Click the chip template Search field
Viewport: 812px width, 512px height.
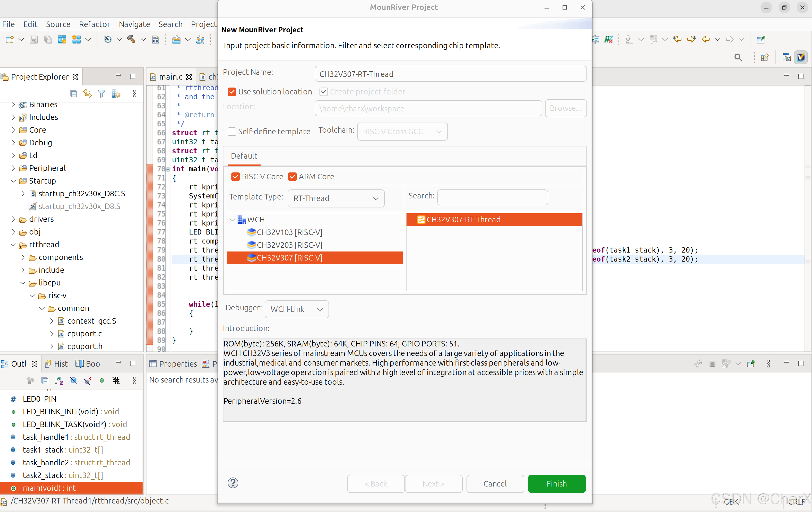click(492, 197)
